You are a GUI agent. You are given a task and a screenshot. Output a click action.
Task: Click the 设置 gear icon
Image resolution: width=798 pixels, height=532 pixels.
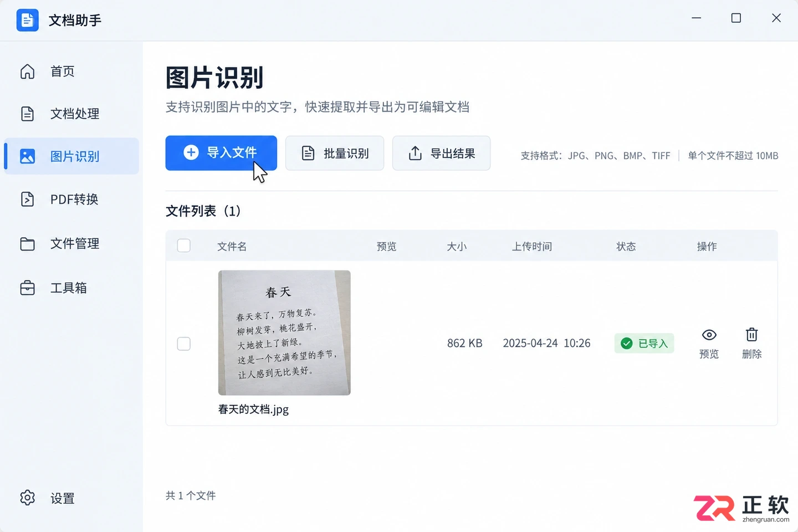pyautogui.click(x=27, y=498)
